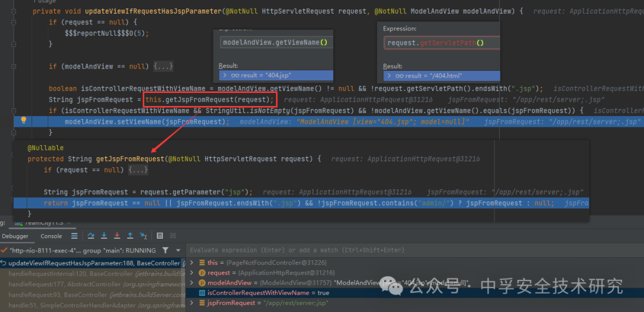The width and height of the screenshot is (644, 312).
Task: Expand the 'modelAndView' variable node
Action: (193, 283)
